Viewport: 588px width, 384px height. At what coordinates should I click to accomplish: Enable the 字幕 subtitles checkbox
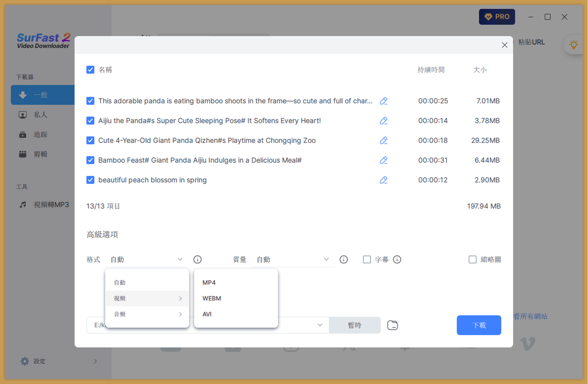click(367, 259)
